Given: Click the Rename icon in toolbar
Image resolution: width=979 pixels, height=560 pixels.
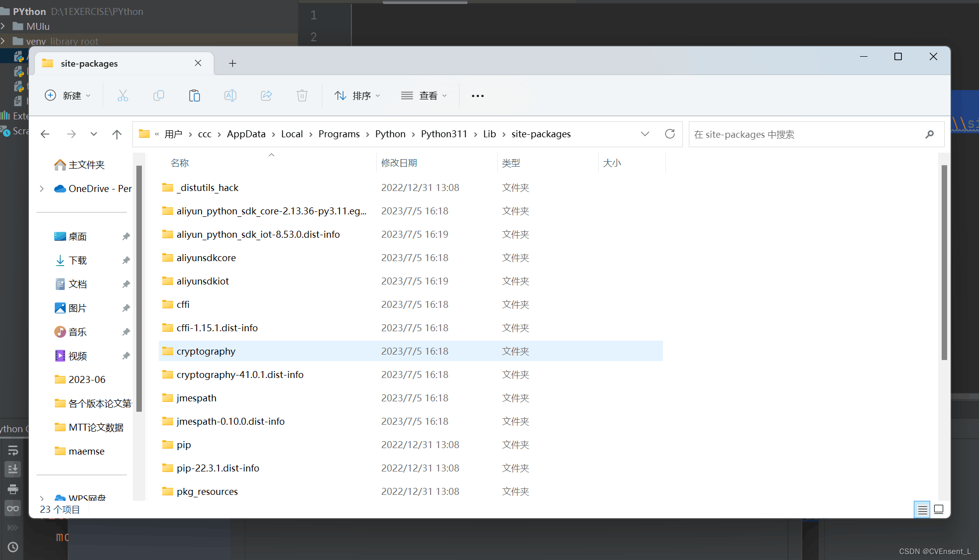Looking at the screenshot, I should (230, 95).
